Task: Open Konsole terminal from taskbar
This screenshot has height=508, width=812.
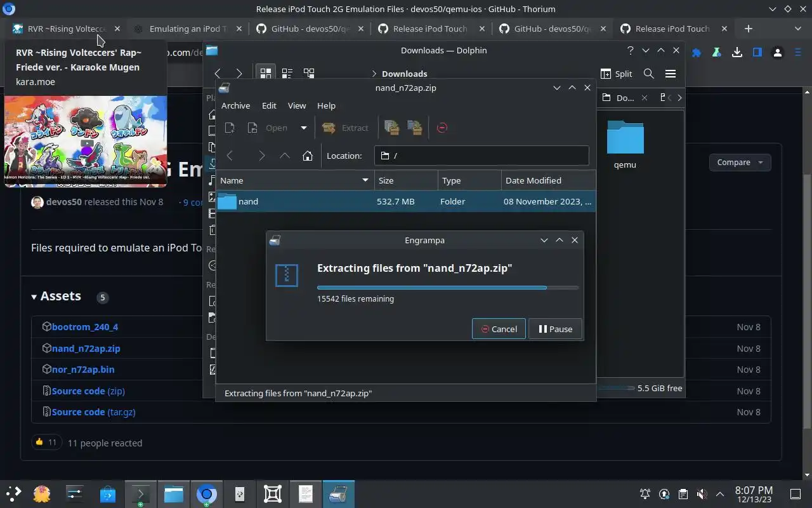Action: pyautogui.click(x=141, y=493)
